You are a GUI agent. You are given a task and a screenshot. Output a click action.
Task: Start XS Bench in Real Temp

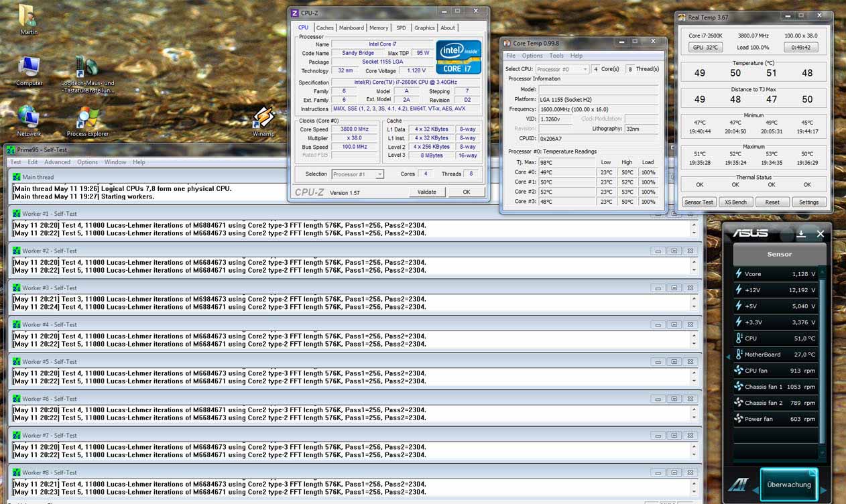tap(735, 202)
